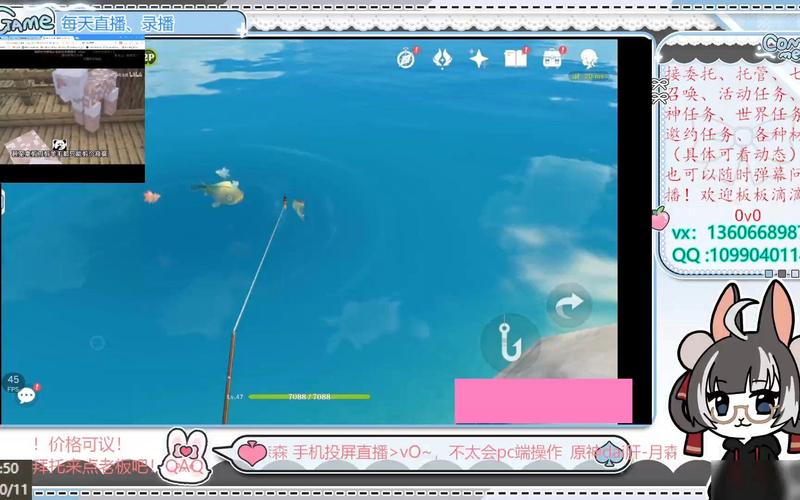
Task: Click the solid pink rectangle overlay
Action: pos(543,400)
